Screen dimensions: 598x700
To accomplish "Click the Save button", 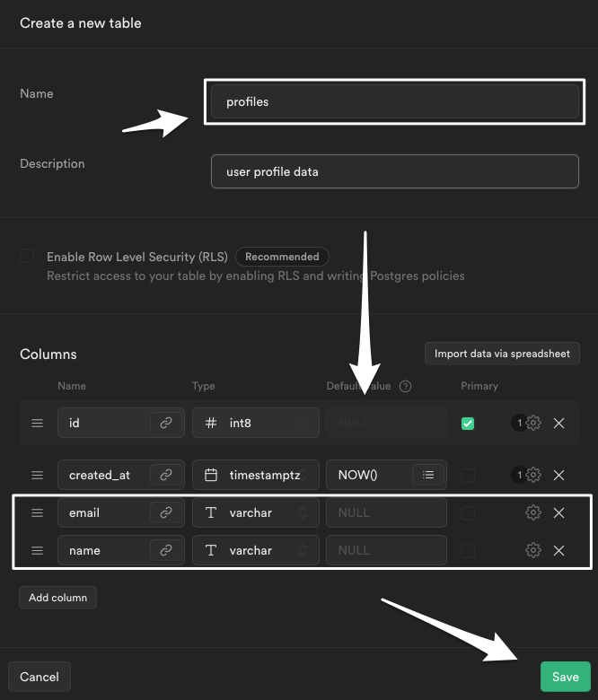I will (x=565, y=677).
